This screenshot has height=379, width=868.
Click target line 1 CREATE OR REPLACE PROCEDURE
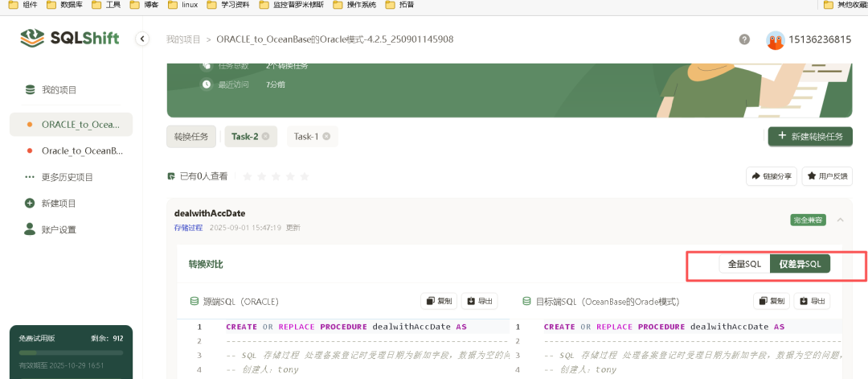[665, 327]
